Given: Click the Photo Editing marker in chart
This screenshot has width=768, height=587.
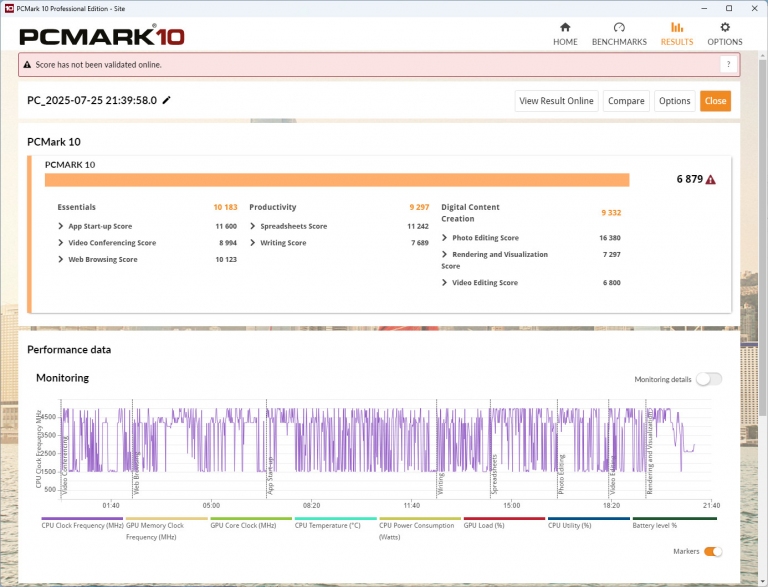Looking at the screenshot, I should click(x=561, y=474).
